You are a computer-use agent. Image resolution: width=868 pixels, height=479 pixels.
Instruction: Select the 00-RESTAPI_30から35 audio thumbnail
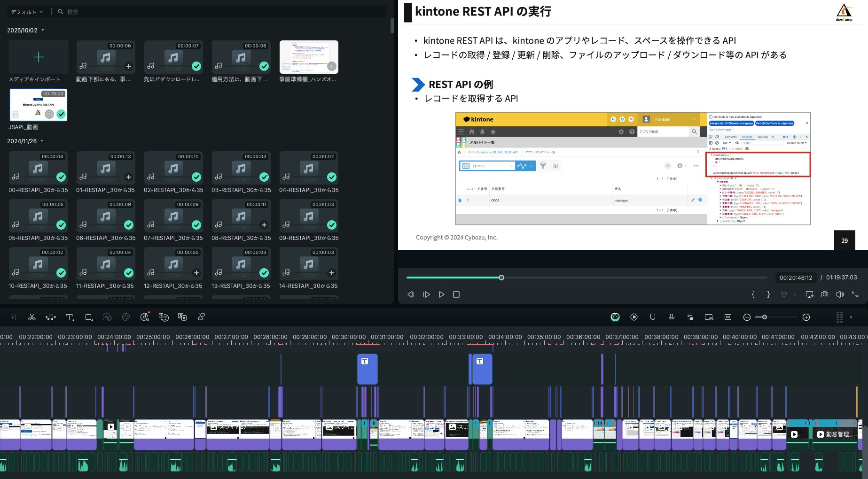click(39, 168)
